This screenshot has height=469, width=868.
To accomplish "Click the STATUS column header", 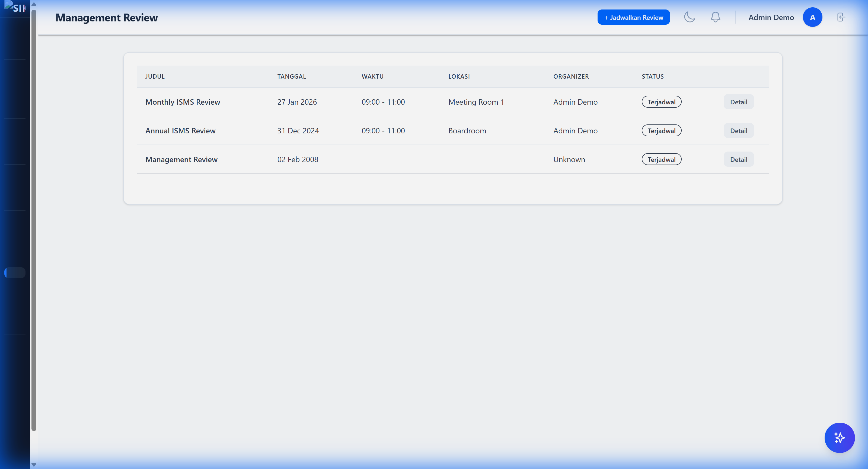I will click(x=652, y=76).
